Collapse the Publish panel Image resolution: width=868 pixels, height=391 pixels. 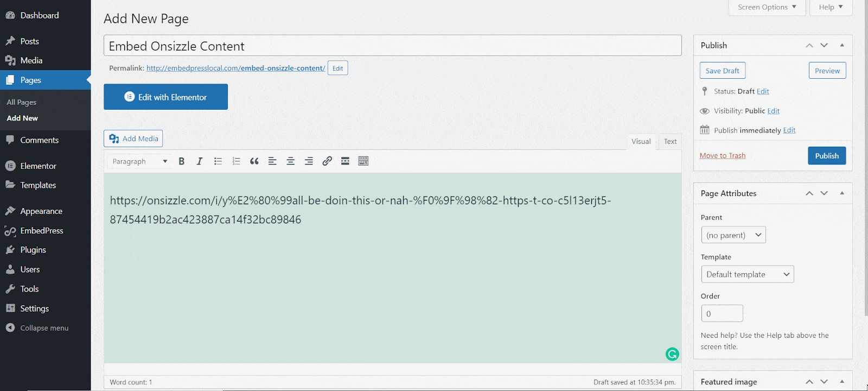pyautogui.click(x=842, y=46)
